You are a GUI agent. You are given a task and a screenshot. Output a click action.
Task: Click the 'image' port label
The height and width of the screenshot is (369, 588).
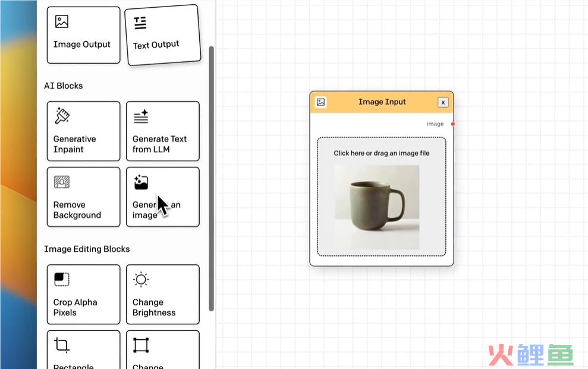pos(435,124)
